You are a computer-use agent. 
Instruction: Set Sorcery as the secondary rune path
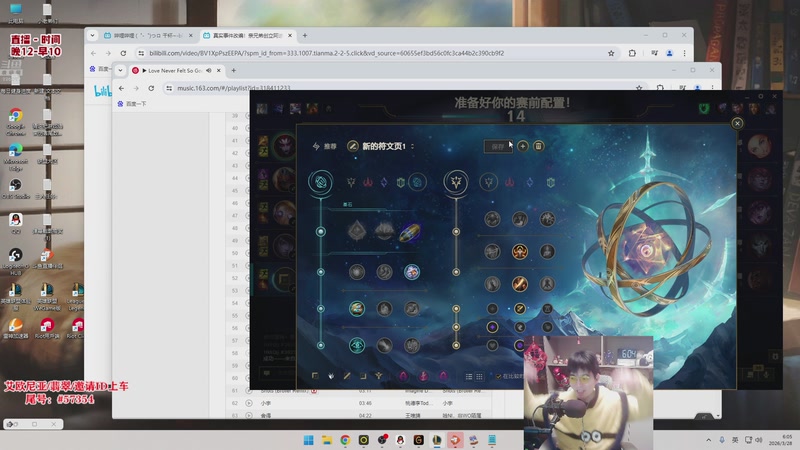click(530, 182)
